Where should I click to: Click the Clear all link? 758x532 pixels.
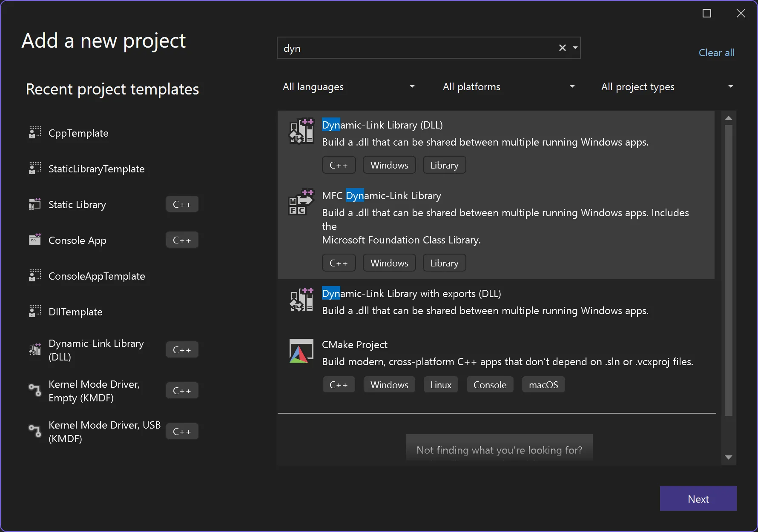click(717, 53)
